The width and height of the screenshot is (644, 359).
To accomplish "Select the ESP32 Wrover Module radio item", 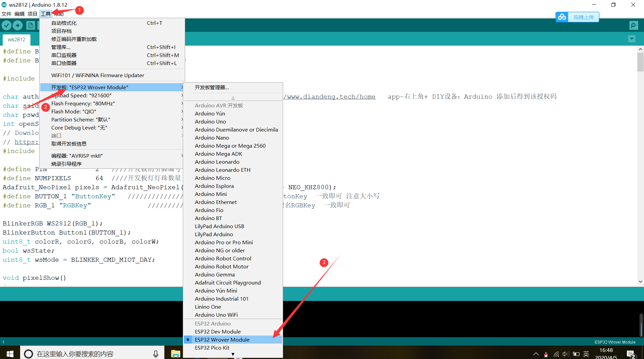I will [x=233, y=340].
